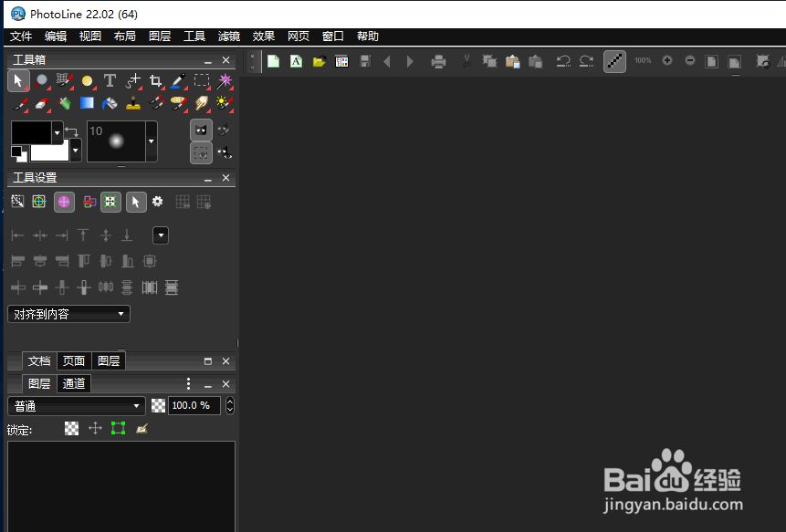Click the Undo arrow in the toolbar
The width and height of the screenshot is (786, 532).
(x=563, y=62)
